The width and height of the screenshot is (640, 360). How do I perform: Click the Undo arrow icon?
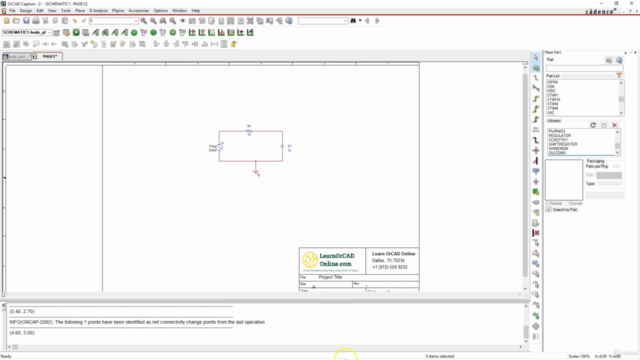click(x=75, y=21)
